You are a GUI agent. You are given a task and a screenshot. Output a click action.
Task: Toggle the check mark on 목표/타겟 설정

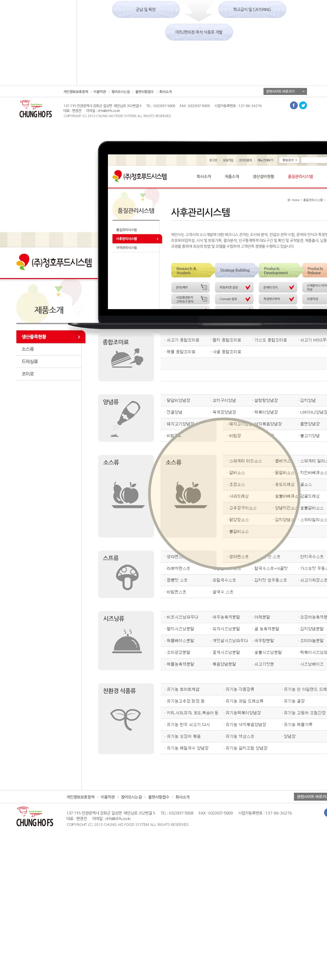pos(248,287)
